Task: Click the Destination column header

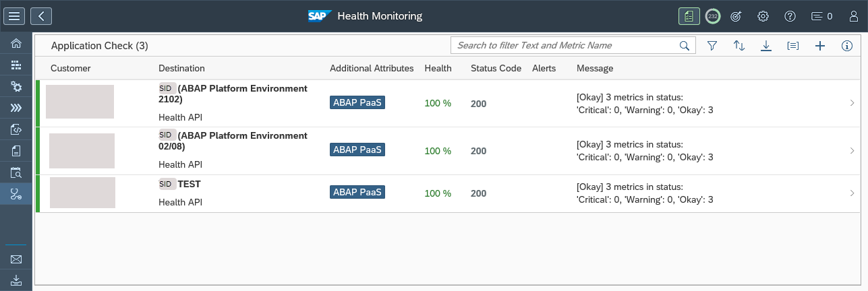Action: point(181,68)
